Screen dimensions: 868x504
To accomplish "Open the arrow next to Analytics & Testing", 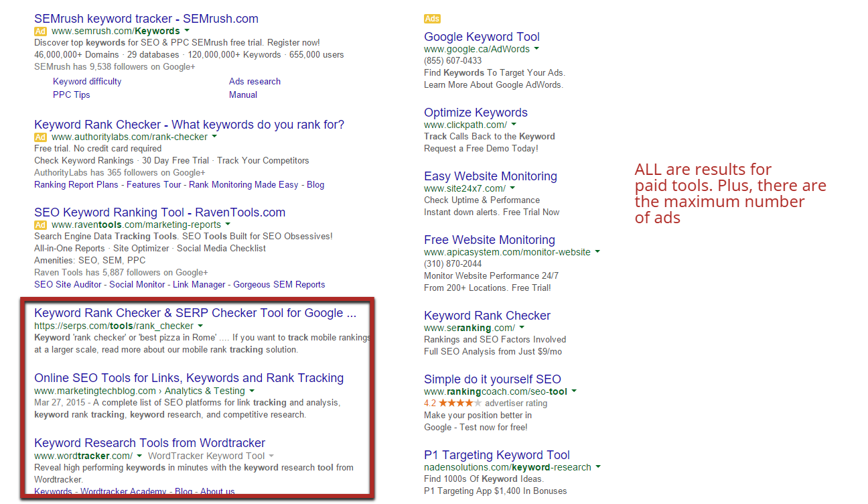I will pyautogui.click(x=252, y=390).
